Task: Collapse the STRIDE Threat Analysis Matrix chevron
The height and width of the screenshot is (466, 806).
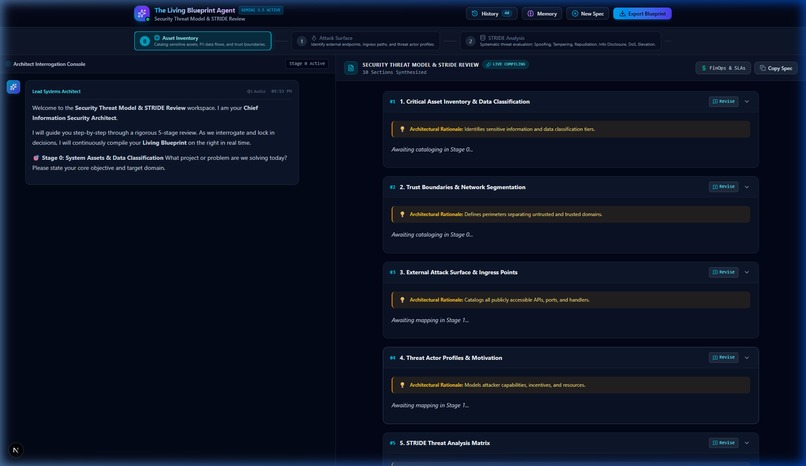Action: click(x=747, y=443)
